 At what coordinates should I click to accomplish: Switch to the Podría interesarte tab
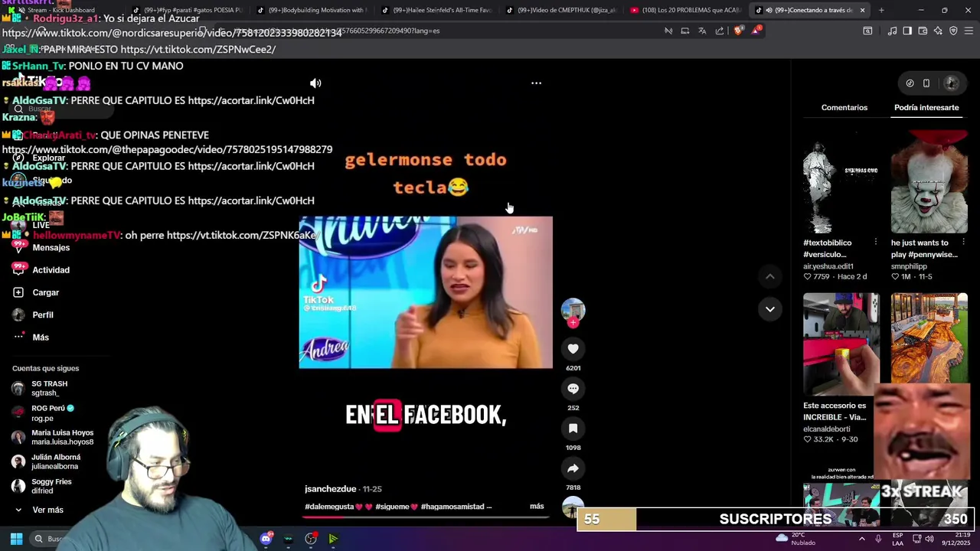(x=926, y=108)
